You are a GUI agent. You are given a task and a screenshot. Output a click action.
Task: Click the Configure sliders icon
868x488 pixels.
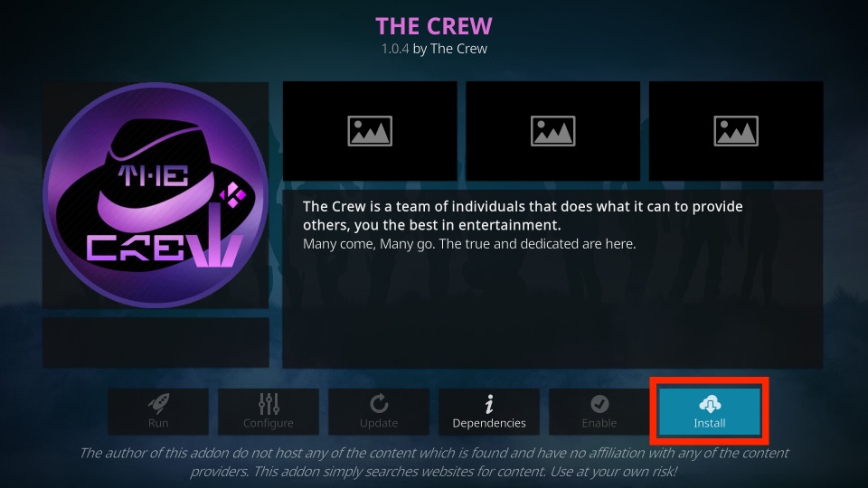click(269, 404)
